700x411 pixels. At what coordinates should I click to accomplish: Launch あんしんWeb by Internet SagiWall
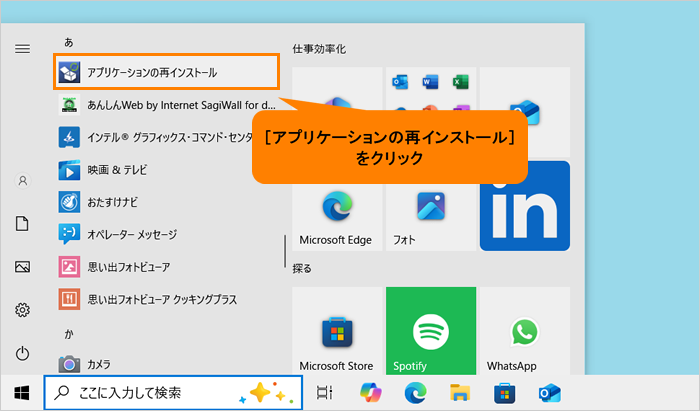pos(166,105)
